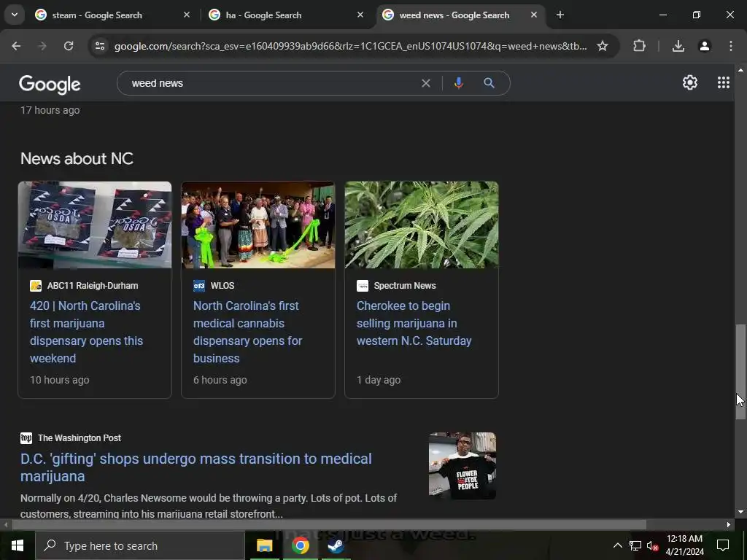Screen dimensions: 747x560
Task: Click the scroll-down arrow of the page
Action: (740, 512)
